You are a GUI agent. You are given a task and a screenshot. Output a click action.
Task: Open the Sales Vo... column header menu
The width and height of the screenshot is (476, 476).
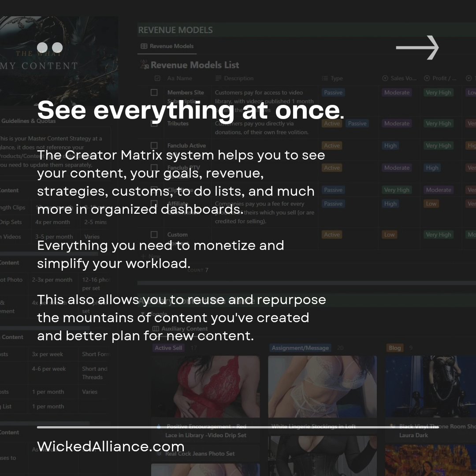click(x=399, y=78)
